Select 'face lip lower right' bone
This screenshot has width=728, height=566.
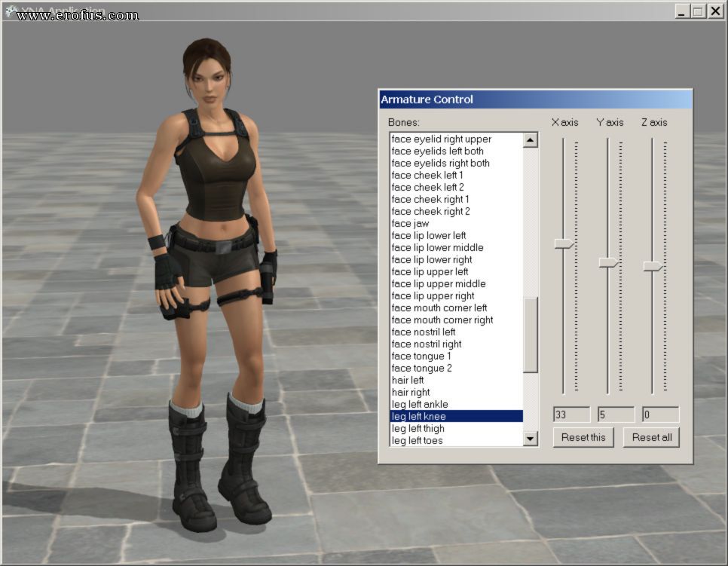pos(457,259)
